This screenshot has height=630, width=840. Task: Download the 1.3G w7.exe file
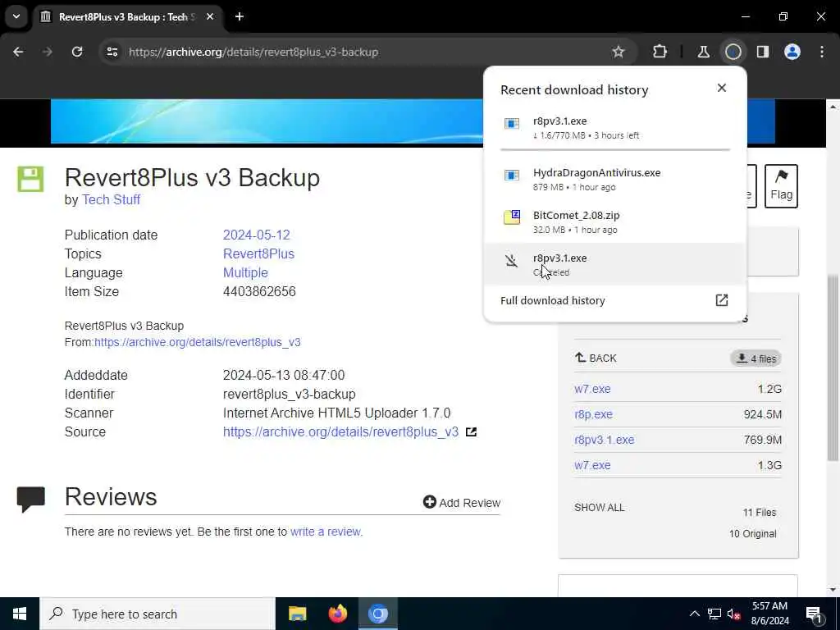click(x=592, y=465)
